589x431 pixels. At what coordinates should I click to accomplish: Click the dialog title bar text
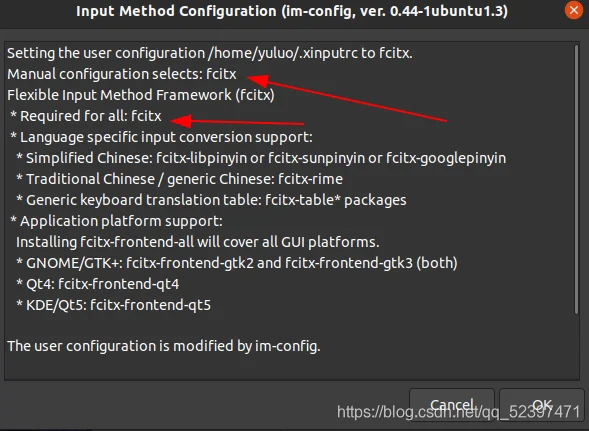point(292,11)
